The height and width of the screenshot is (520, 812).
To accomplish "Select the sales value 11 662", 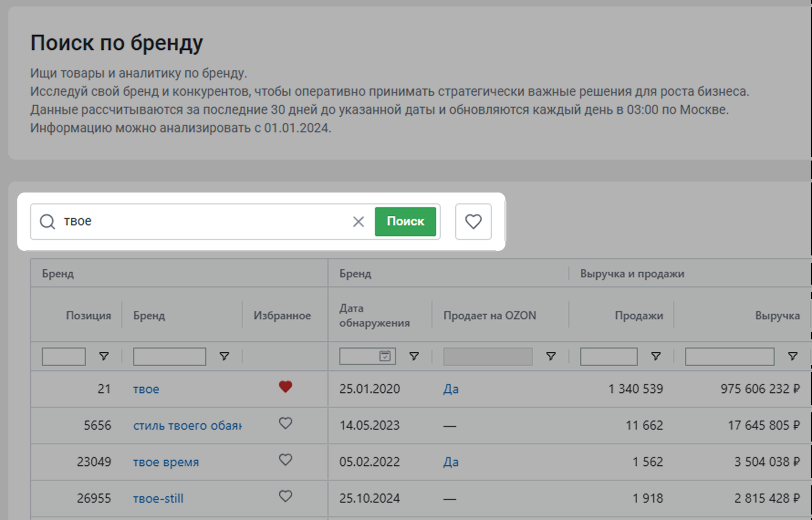I will 644,426.
